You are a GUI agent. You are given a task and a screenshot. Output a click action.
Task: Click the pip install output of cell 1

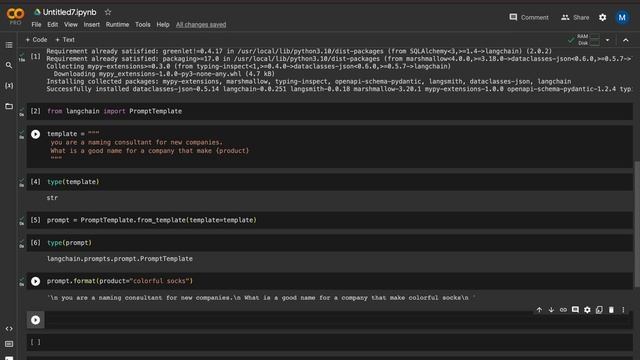[x=339, y=70]
